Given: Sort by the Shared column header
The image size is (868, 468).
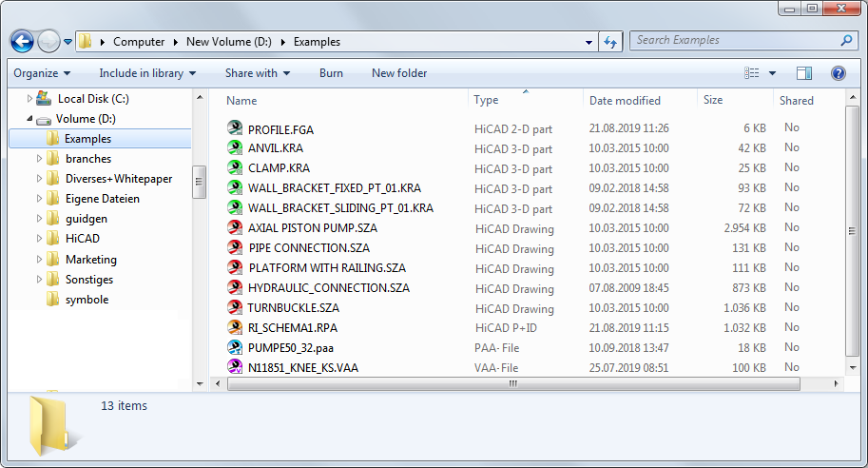Looking at the screenshot, I should [x=796, y=100].
